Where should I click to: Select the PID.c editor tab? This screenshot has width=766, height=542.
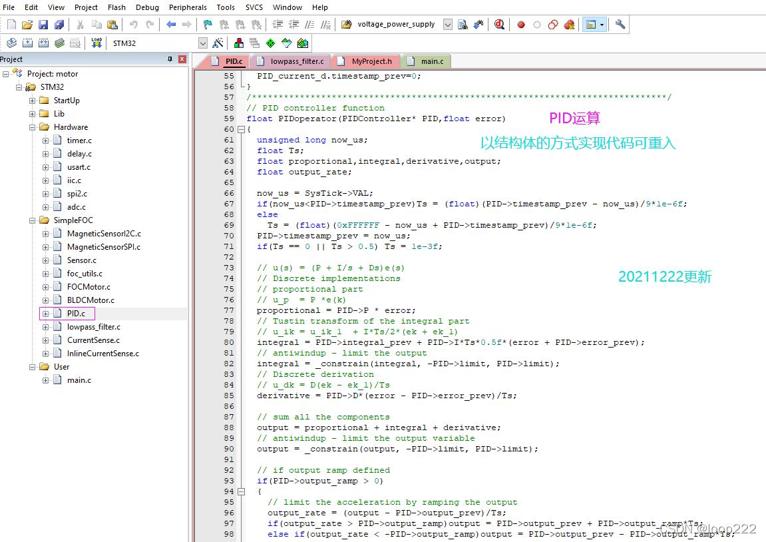click(x=228, y=61)
